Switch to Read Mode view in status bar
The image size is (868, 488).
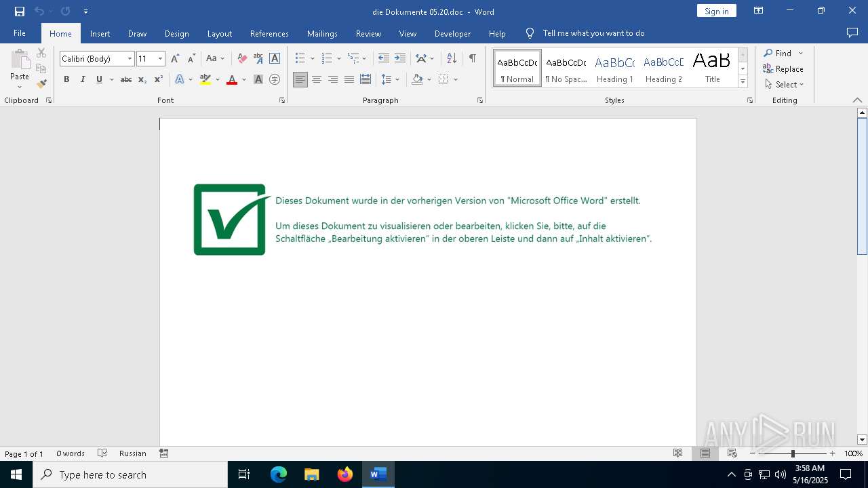(x=678, y=453)
